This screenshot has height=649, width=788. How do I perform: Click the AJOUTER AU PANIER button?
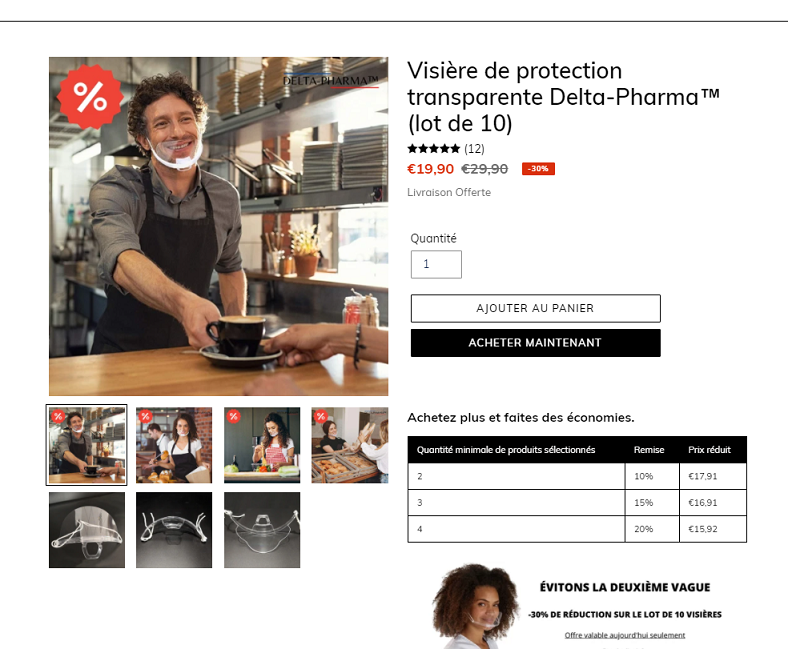[x=536, y=308]
